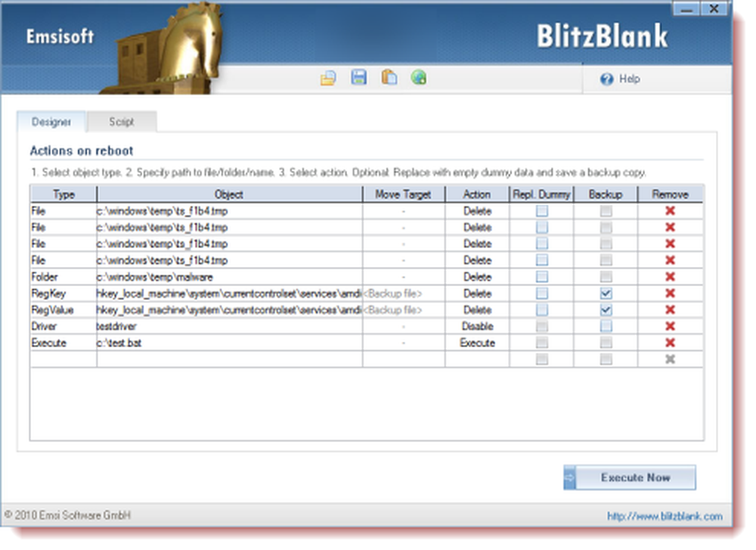Toggle Repl. Dummy for the Driver row

point(542,326)
